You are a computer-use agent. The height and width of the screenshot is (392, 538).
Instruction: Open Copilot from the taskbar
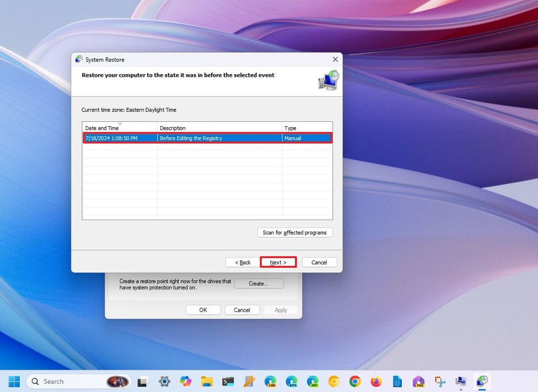[x=186, y=381]
